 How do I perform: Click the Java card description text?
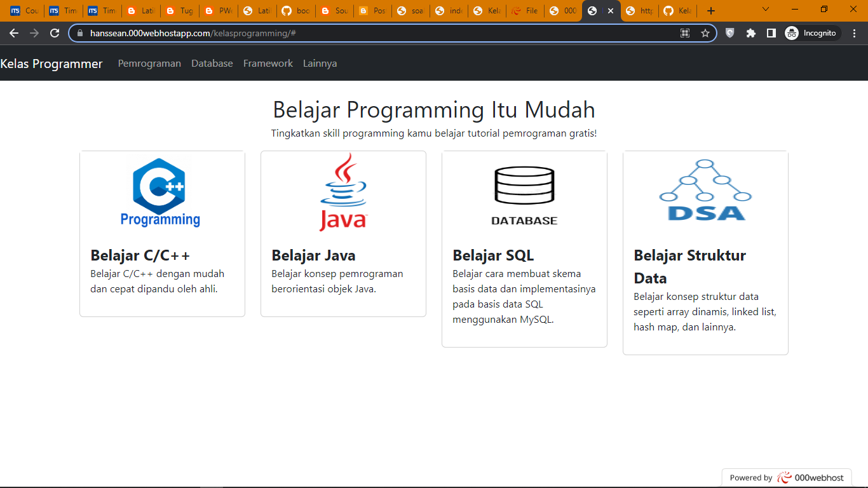[337, 281]
